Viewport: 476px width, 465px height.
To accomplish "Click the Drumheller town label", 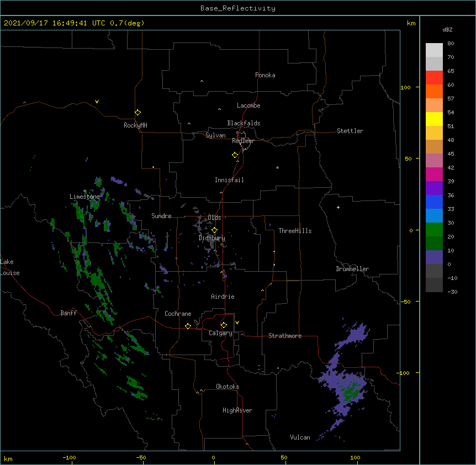I will [352, 269].
